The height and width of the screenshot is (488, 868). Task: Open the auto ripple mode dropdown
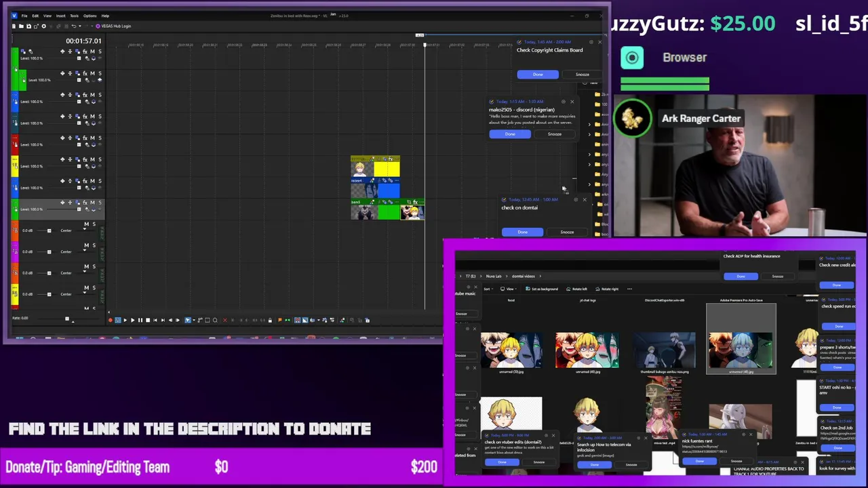319,320
